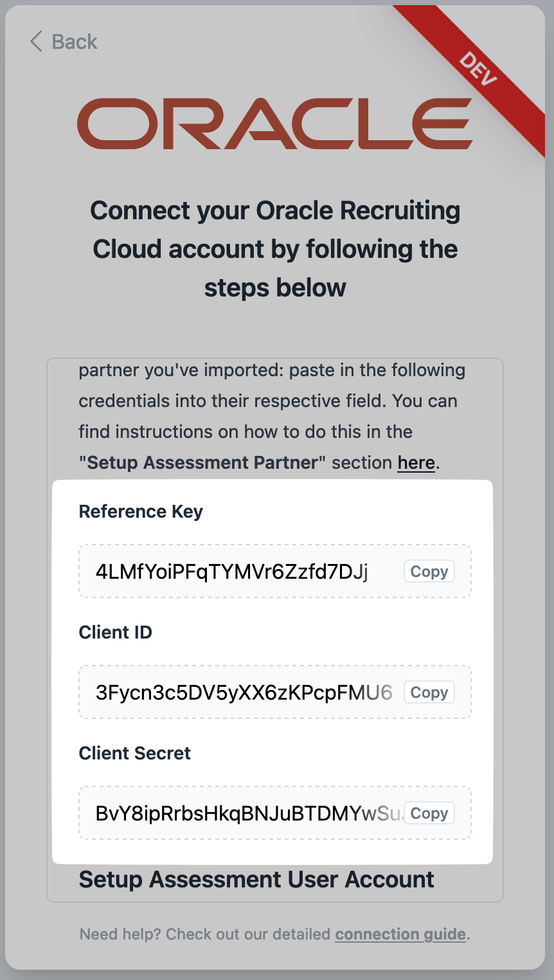Click the bold "Setup Assessment Partner" text
The image size is (554, 980).
(x=202, y=463)
